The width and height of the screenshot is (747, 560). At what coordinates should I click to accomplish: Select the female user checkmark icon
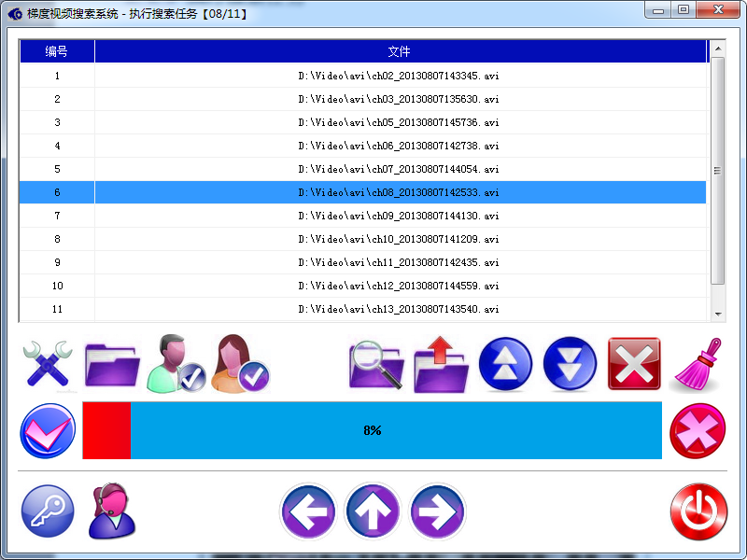tap(241, 364)
